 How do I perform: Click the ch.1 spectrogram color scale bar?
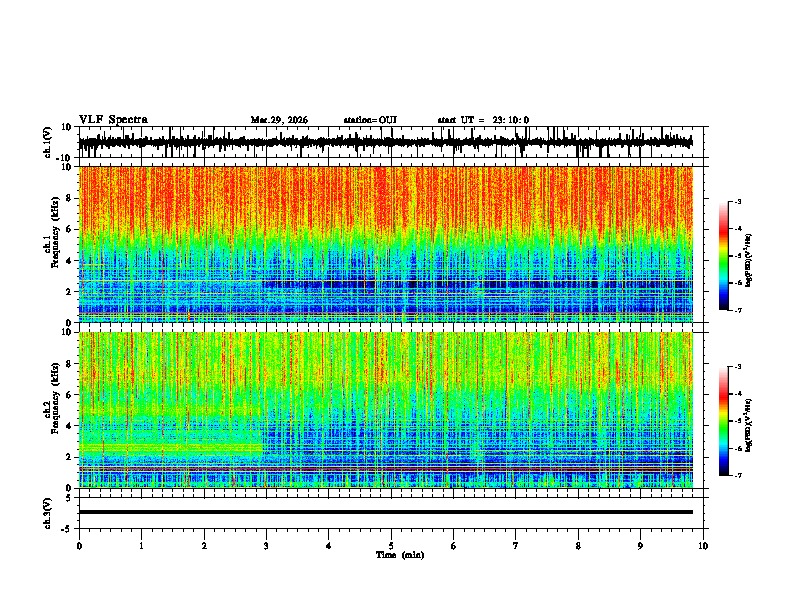click(724, 256)
